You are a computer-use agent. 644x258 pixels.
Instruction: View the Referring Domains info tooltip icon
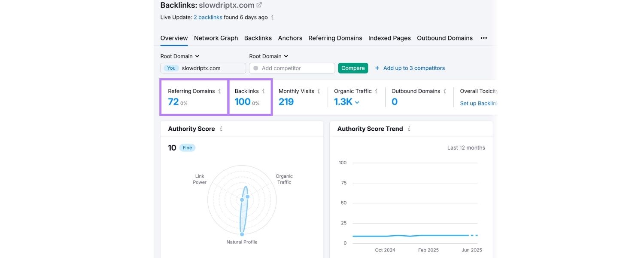tap(220, 91)
